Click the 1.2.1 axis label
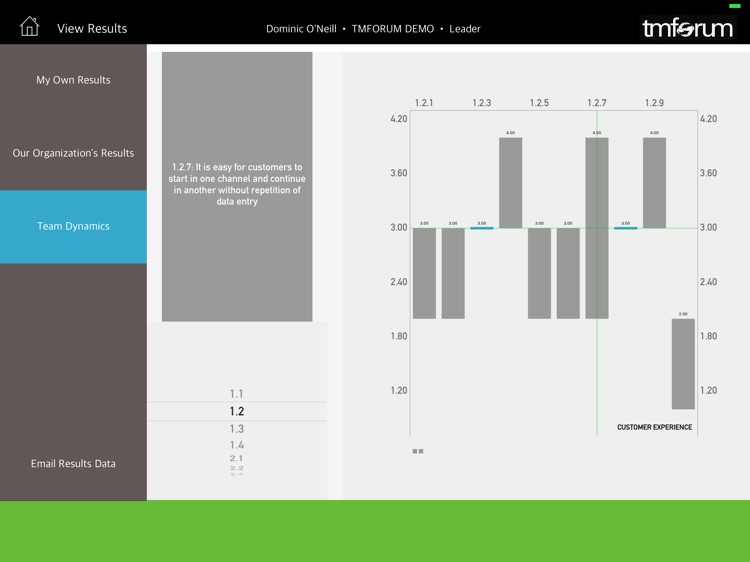 [424, 103]
